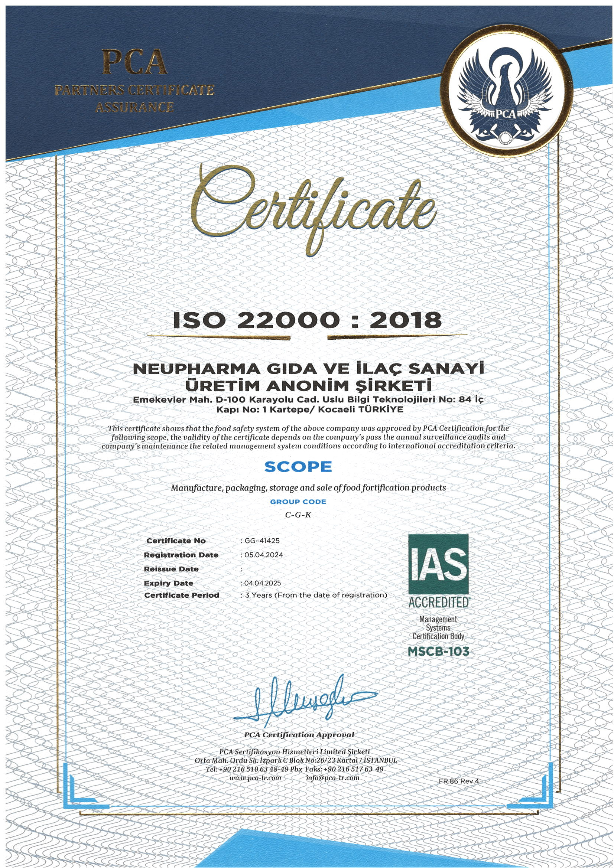Click the Tel and Faks numbers line
The height and width of the screenshot is (868, 614).
click(295, 769)
